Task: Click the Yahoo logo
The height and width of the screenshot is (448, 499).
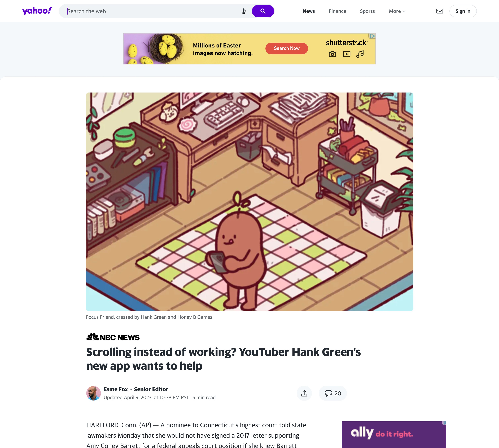Action: (37, 11)
